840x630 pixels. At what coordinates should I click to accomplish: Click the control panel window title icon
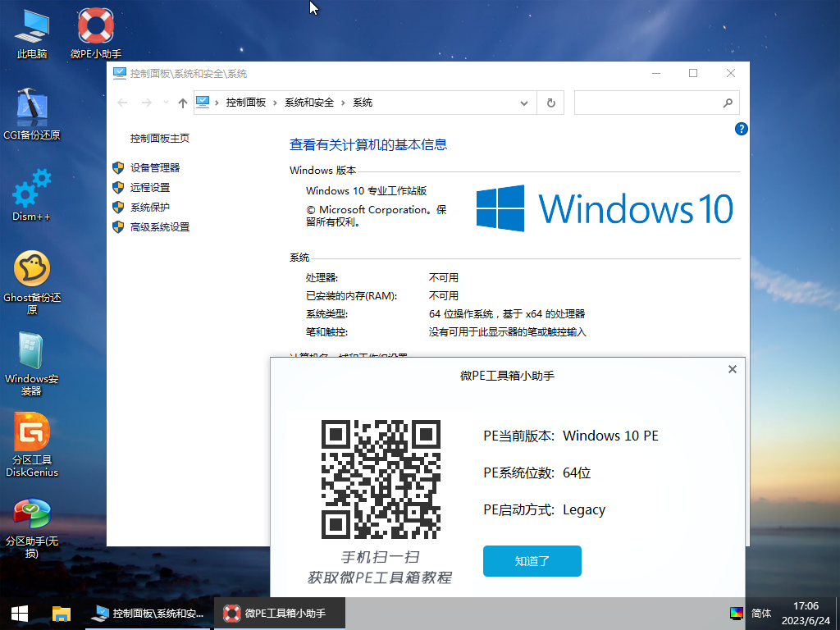point(120,73)
